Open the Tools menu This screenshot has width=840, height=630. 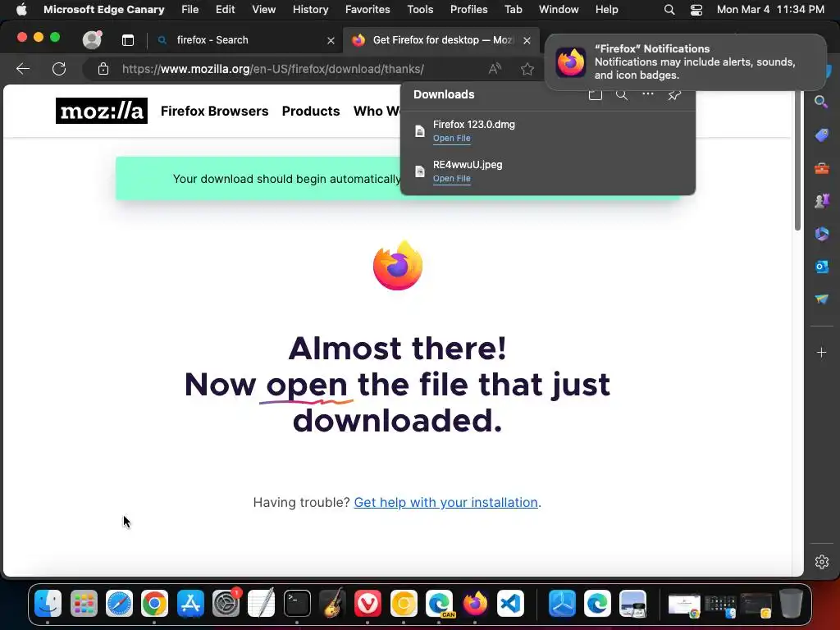point(420,10)
